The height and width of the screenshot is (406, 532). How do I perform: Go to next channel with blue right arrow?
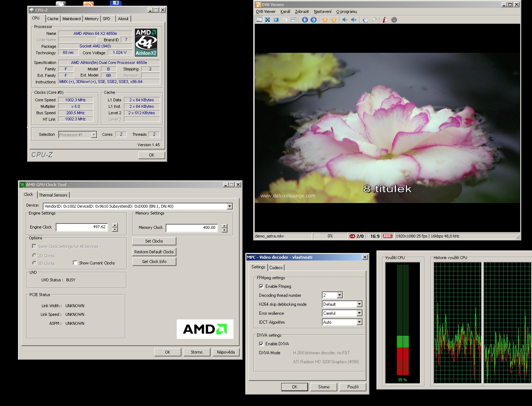(314, 20)
